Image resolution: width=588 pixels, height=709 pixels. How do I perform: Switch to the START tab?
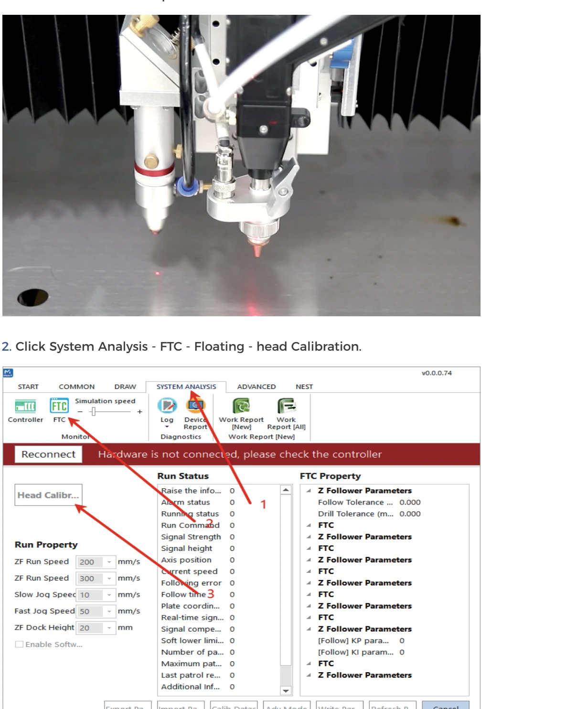(x=28, y=387)
